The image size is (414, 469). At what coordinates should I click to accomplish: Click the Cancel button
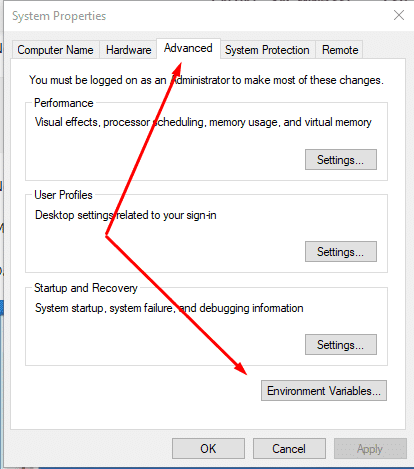(289, 449)
